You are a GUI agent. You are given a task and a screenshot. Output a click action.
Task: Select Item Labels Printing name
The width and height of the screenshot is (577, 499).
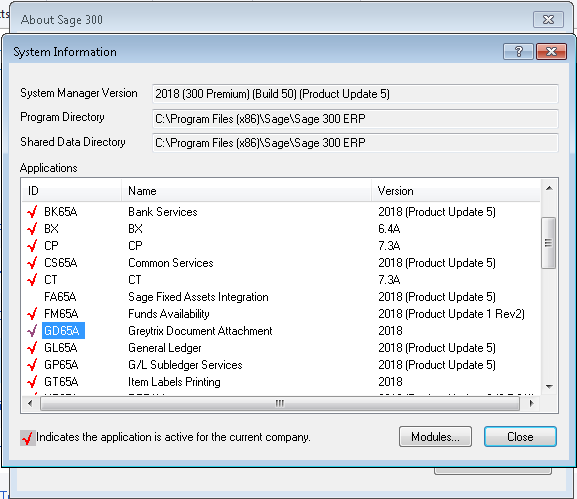click(174, 382)
